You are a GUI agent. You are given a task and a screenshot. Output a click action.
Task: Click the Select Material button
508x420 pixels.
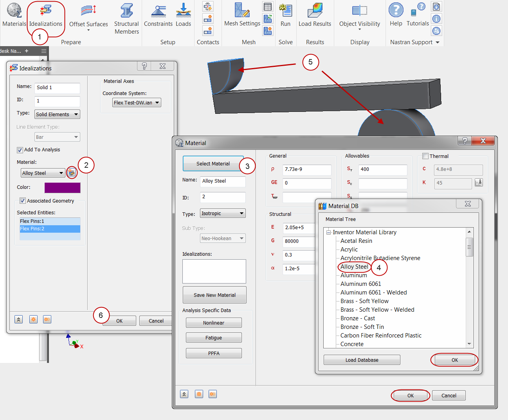point(213,163)
